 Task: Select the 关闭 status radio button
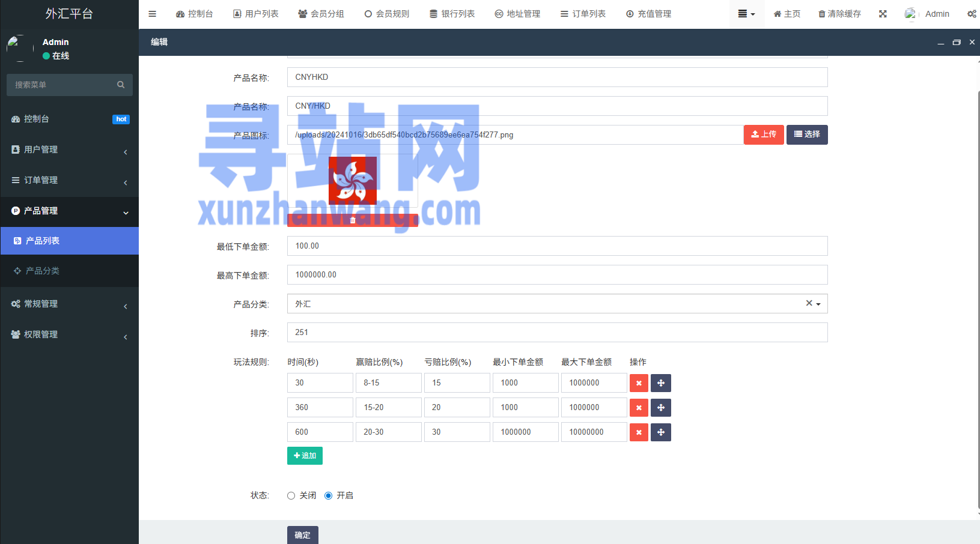tap(291, 496)
